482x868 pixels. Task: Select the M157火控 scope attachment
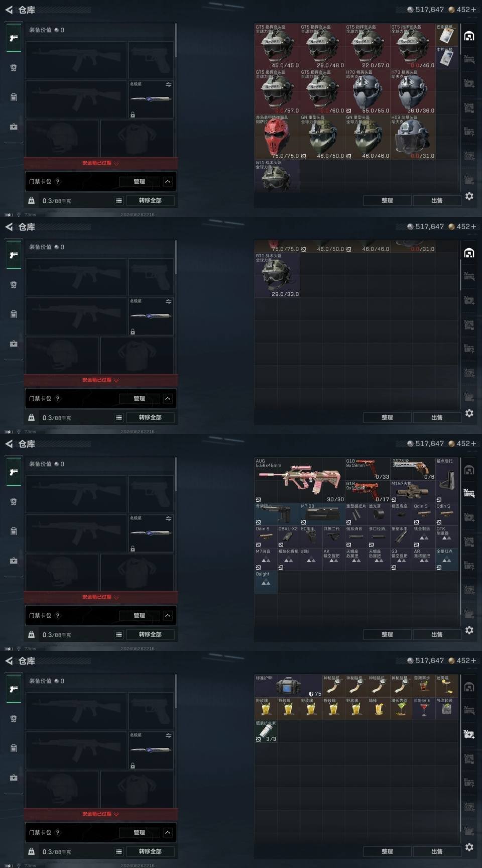413,492
